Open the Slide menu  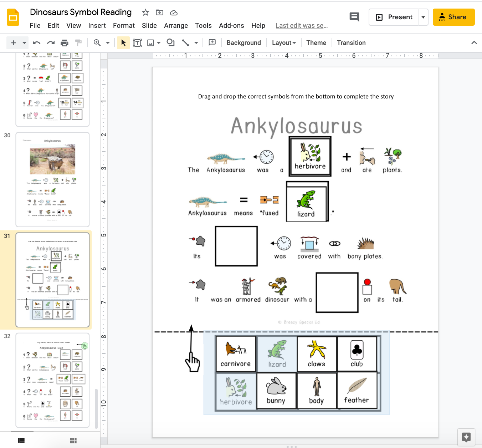pos(149,26)
